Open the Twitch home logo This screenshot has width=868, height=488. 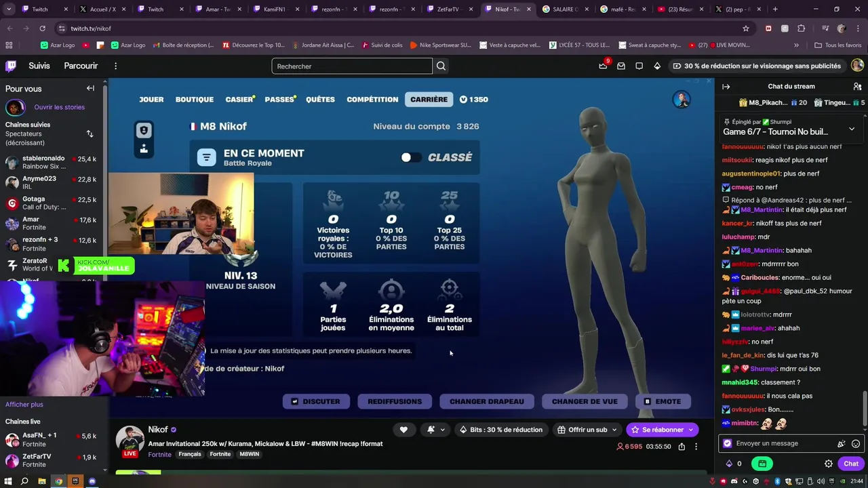[11, 66]
